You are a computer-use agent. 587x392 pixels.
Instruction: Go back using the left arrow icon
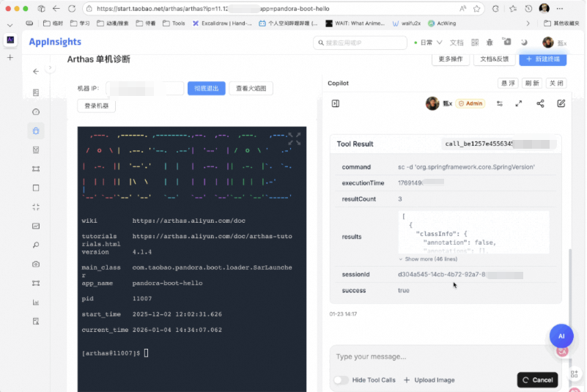(36, 72)
